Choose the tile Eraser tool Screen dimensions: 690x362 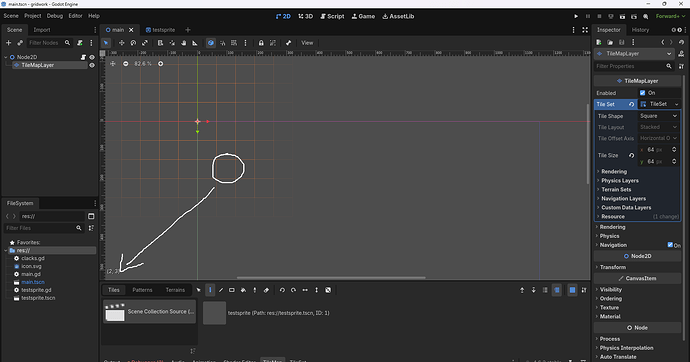266,290
